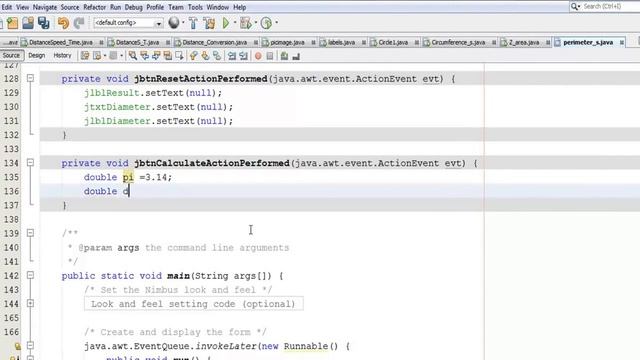
Task: Switch to Circumference_s.java tab
Action: [x=458, y=42]
